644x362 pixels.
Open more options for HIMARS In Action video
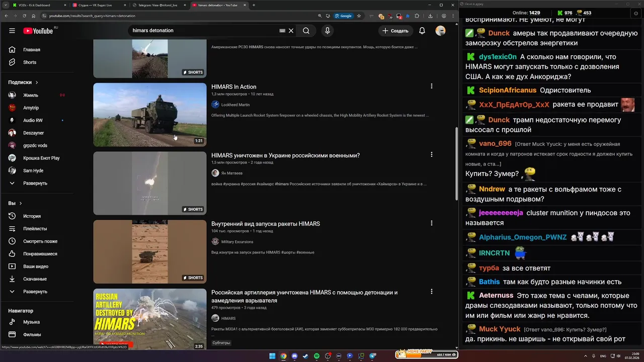point(431,86)
